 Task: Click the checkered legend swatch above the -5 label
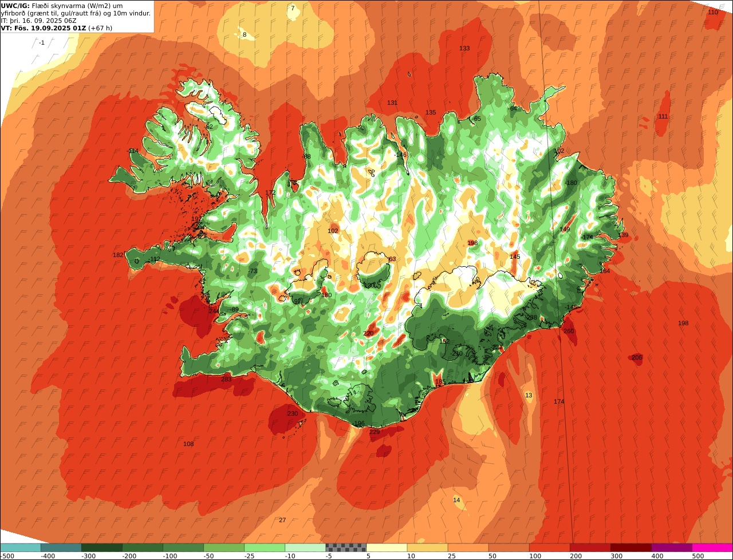[x=346, y=547]
